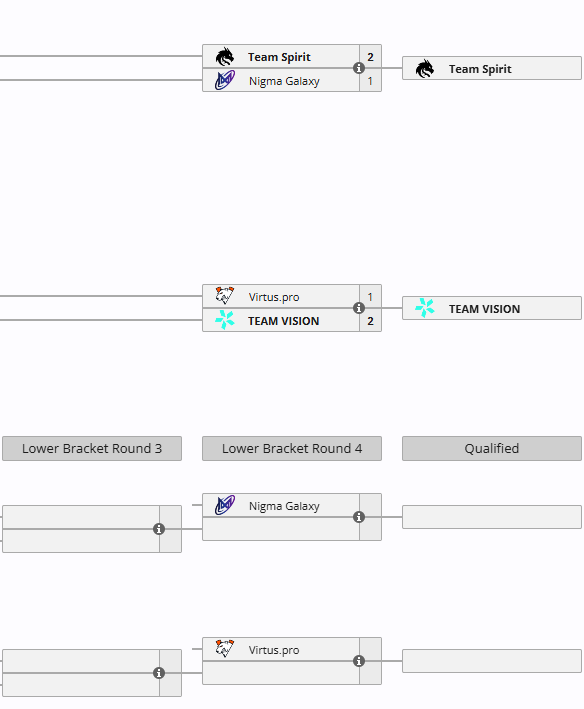584x709 pixels.
Task: Click empty qualified slot next to Nigma Galaxy match
Action: click(492, 517)
